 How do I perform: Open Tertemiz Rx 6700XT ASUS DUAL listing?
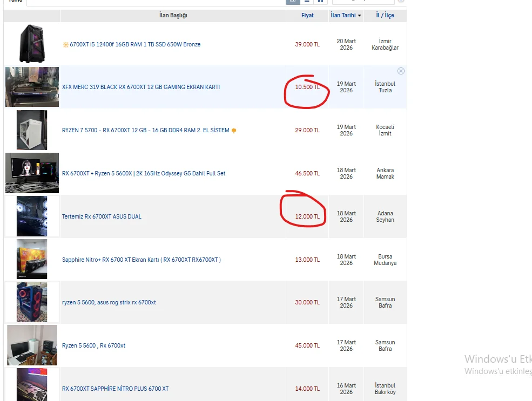(x=102, y=216)
